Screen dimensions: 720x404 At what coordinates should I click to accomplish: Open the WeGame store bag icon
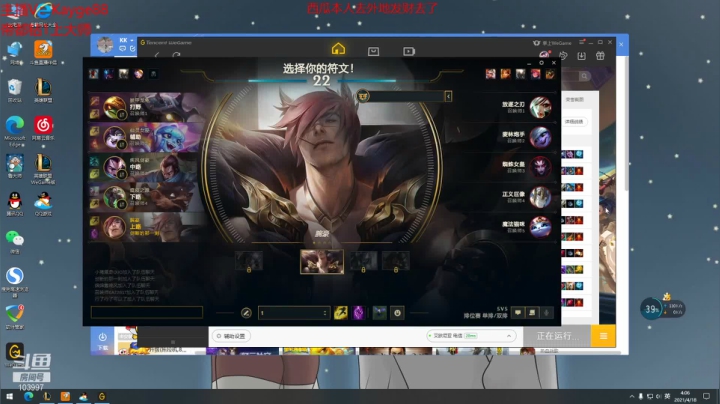(x=373, y=51)
